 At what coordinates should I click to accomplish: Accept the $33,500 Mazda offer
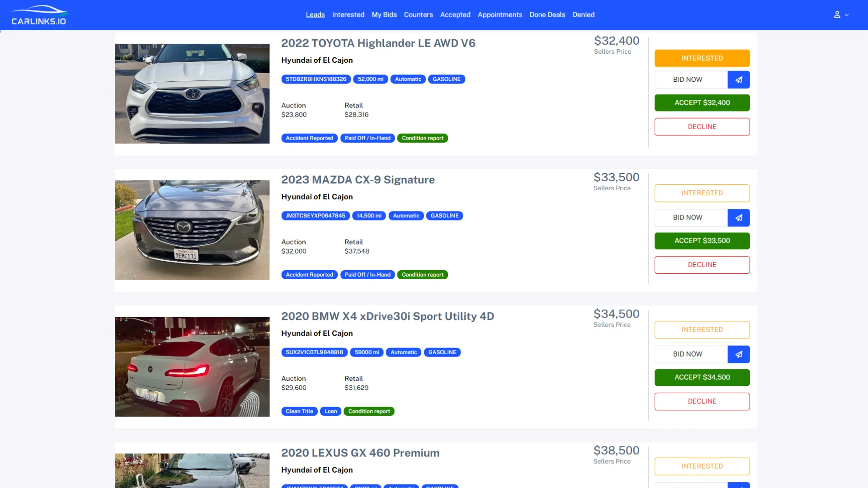(x=702, y=241)
